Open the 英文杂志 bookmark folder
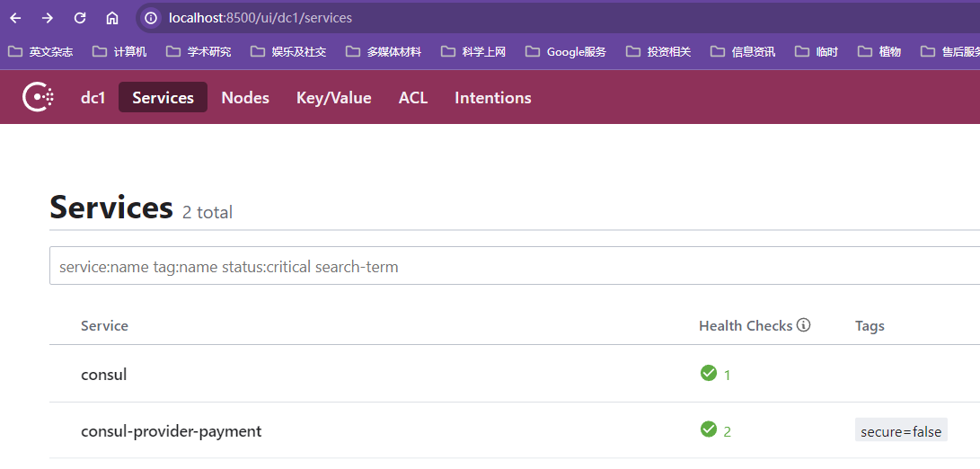Viewport: 980px width, 469px height. pos(40,52)
